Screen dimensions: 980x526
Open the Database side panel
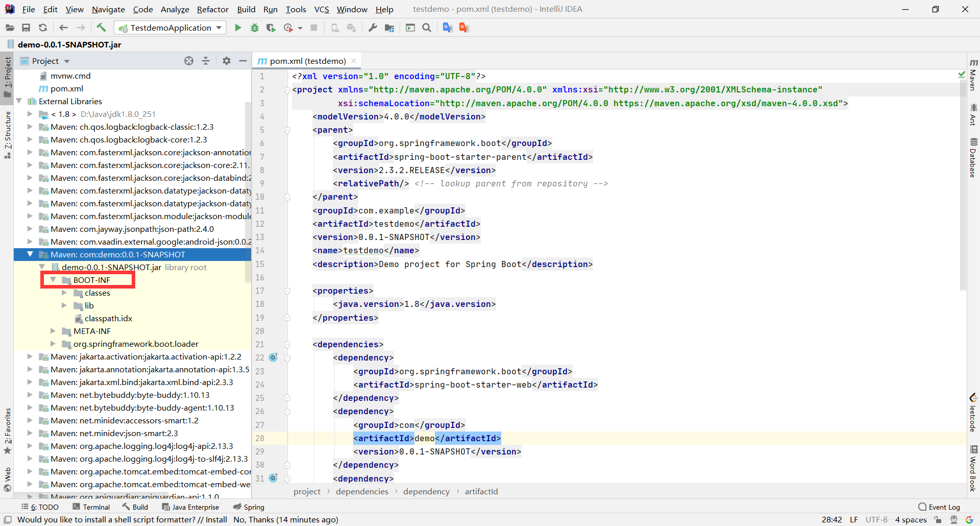[973, 158]
